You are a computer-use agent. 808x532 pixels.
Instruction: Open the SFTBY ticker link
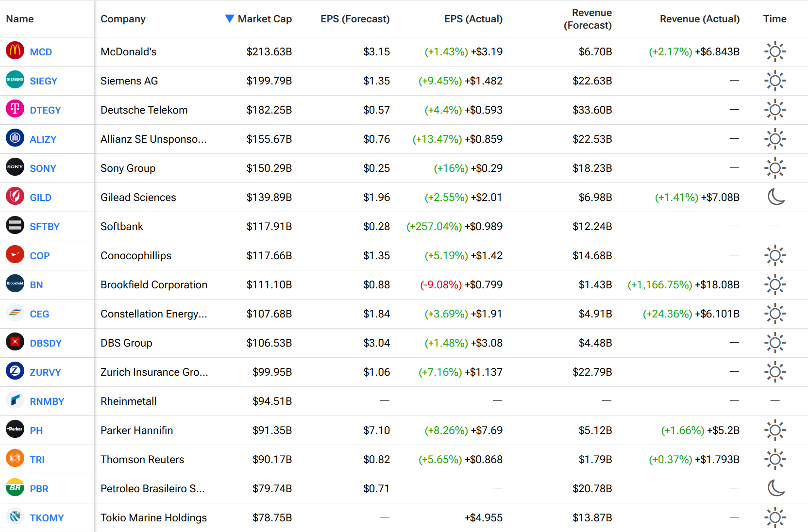pos(44,227)
